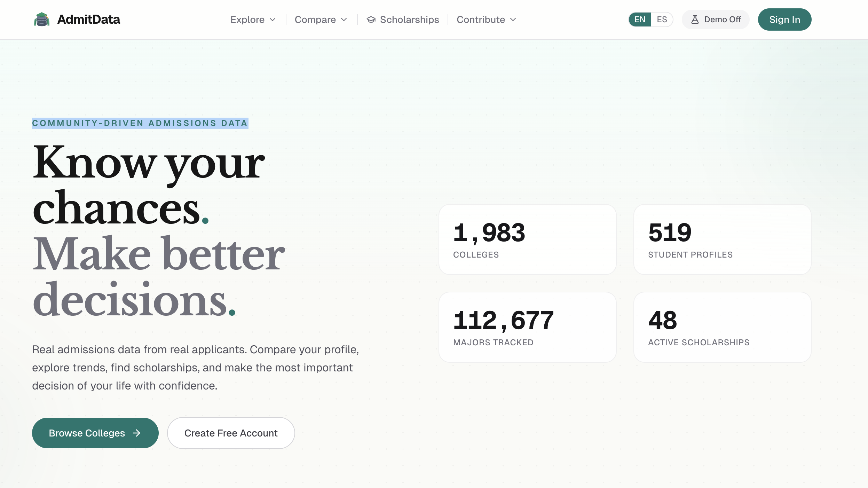The height and width of the screenshot is (488, 868).
Task: Open the Explore navigation menu
Action: click(247, 19)
